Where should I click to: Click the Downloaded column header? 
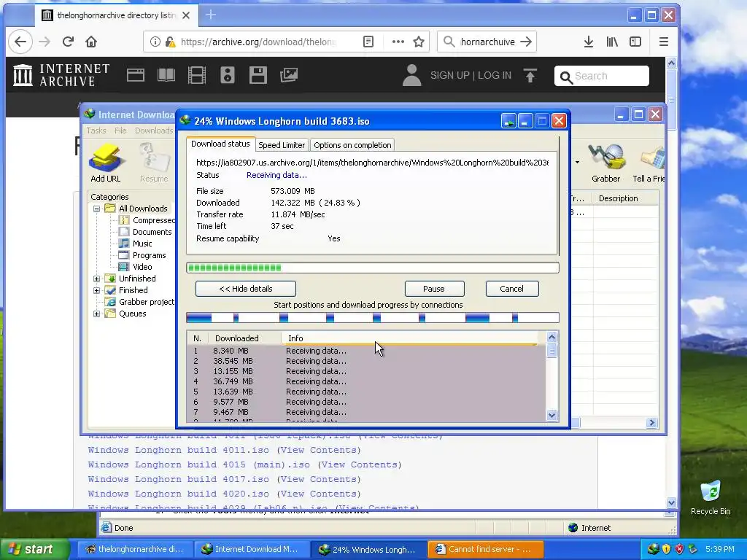point(245,338)
